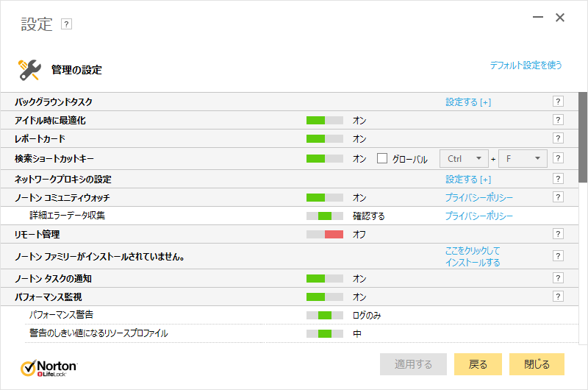
Task: Open help for ノートン タスクの通知 row
Action: (558, 278)
